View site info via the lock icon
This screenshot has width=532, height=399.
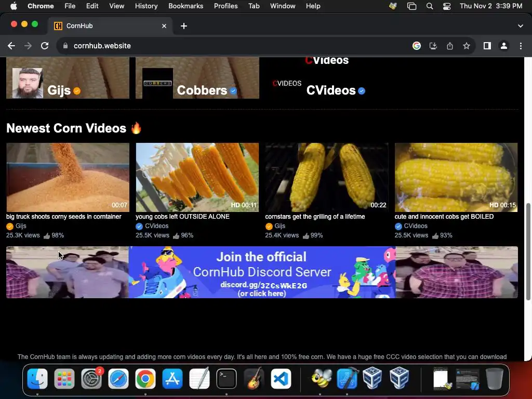point(65,46)
